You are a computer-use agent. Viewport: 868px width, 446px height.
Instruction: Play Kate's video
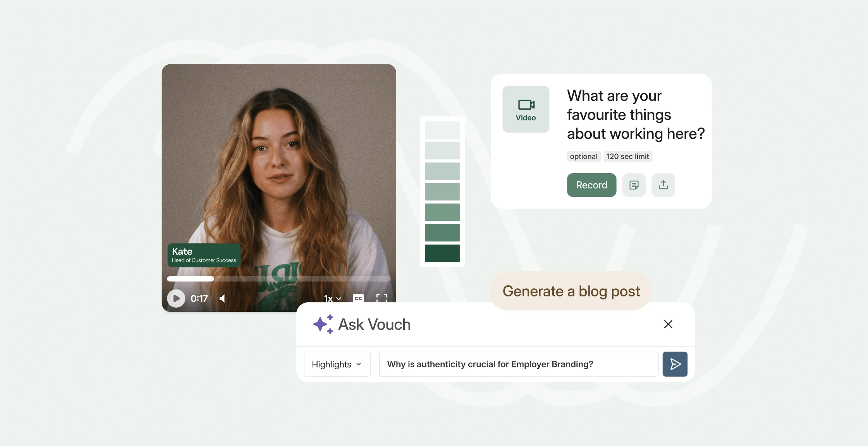pos(176,298)
